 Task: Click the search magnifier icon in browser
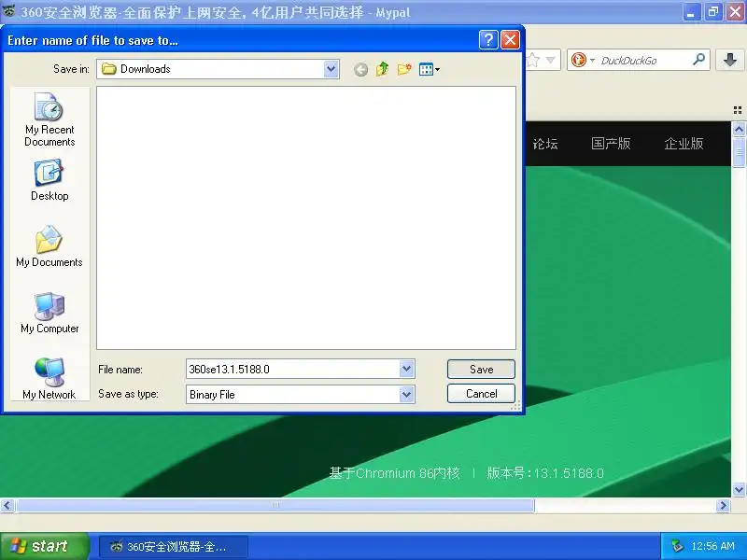pos(698,60)
